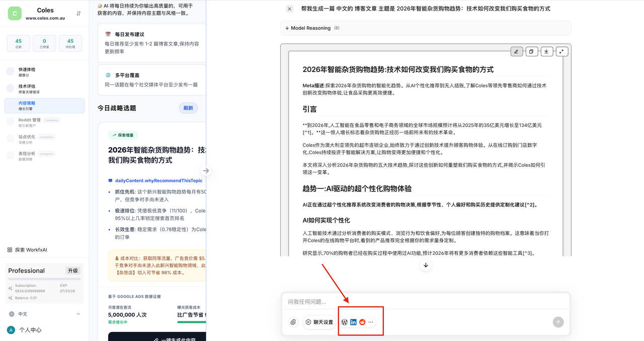Click the Reddit icon in chat bar
The image size is (644, 341).
point(362,322)
